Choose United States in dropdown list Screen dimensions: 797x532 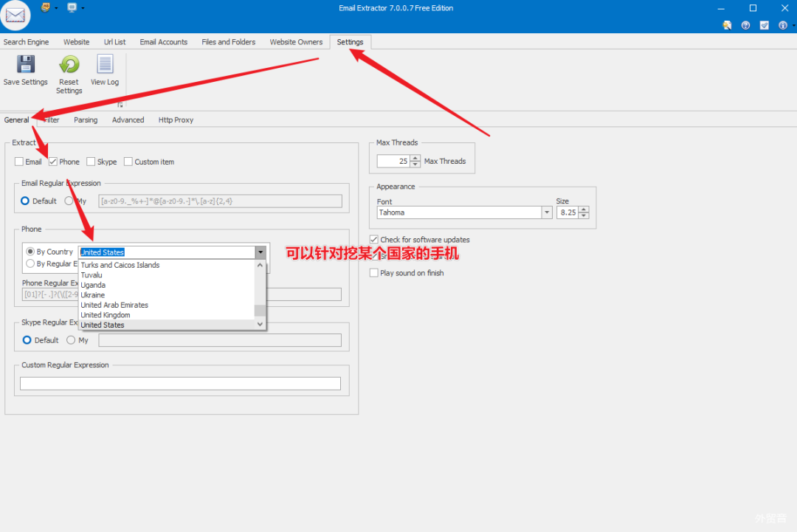pyautogui.click(x=166, y=325)
